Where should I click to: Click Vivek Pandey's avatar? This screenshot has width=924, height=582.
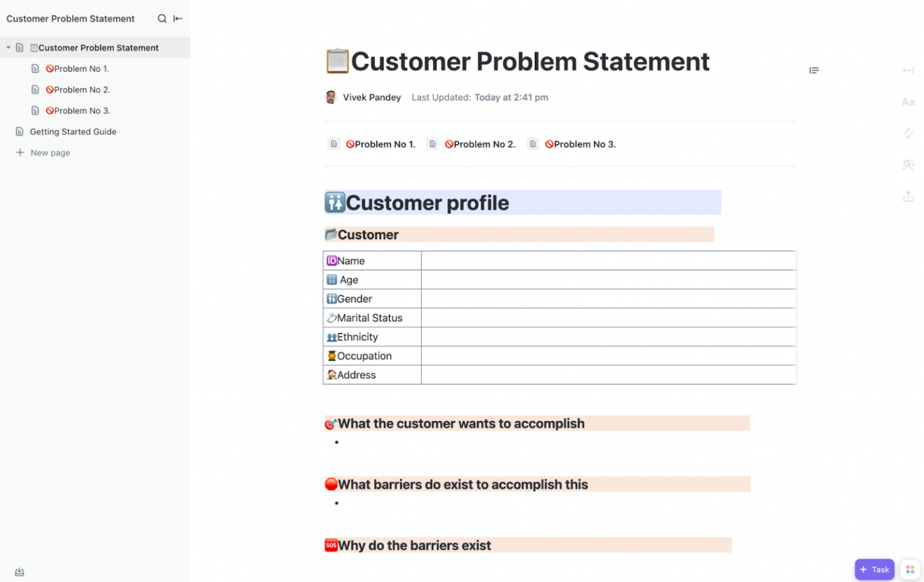tap(330, 97)
